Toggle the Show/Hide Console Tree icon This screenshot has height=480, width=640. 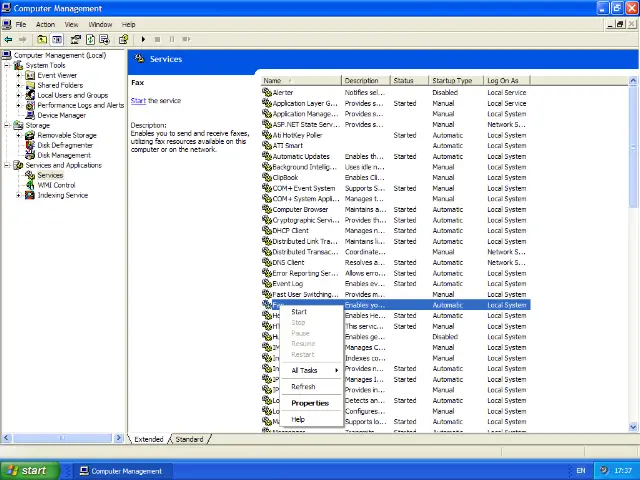[57, 39]
